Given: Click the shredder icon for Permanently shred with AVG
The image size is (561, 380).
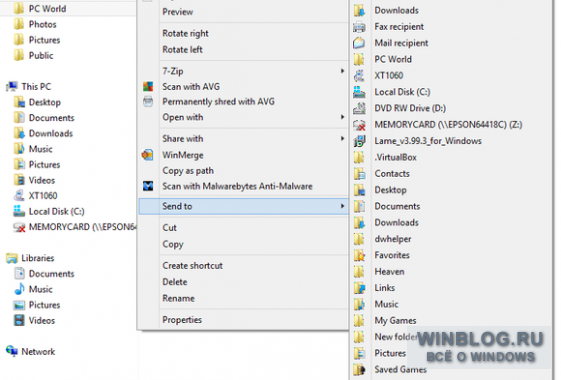Looking at the screenshot, I should (148, 102).
